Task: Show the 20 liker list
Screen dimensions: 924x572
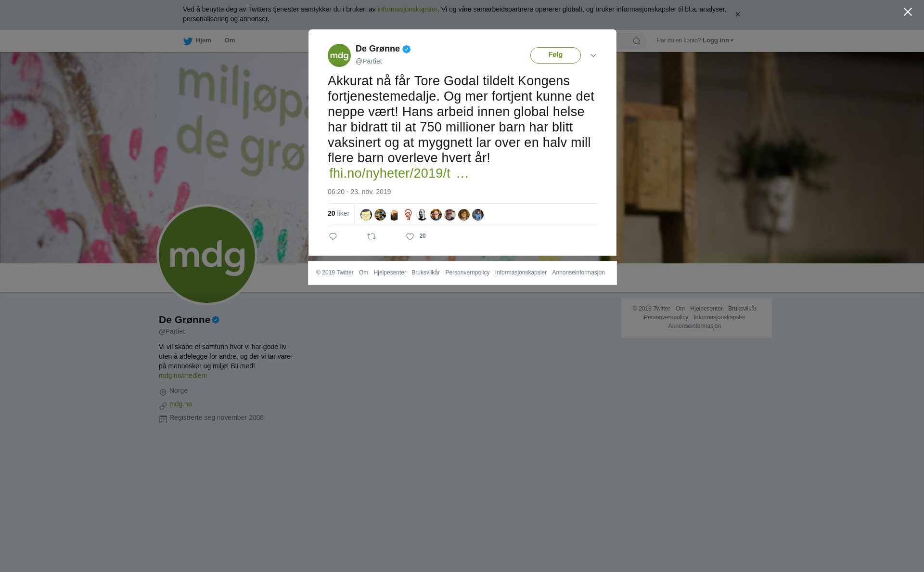Action: (338, 213)
